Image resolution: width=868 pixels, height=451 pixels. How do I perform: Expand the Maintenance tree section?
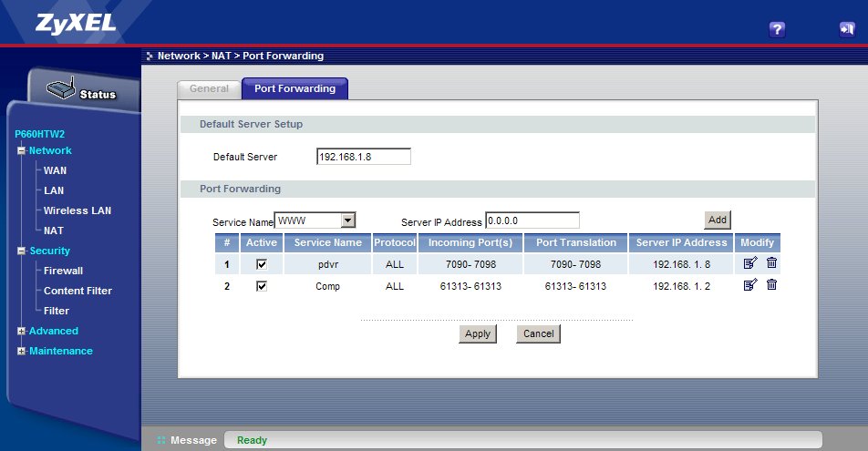coord(21,352)
